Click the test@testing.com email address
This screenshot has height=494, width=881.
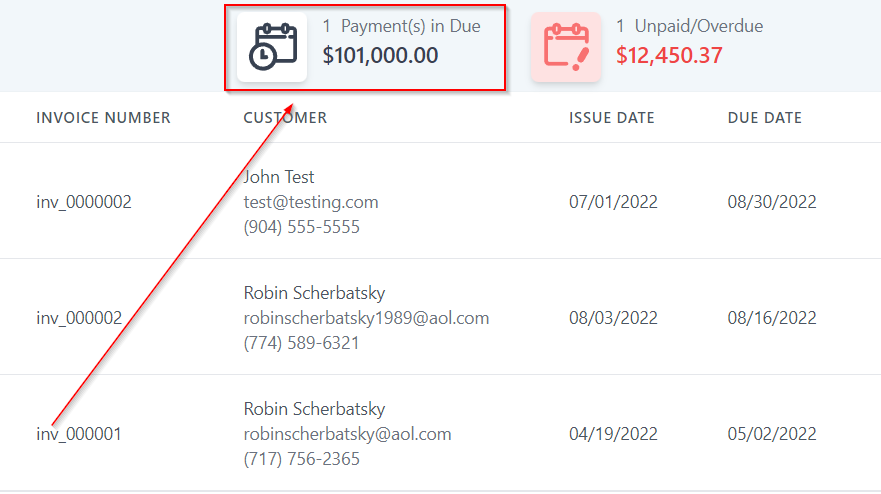[x=311, y=202]
